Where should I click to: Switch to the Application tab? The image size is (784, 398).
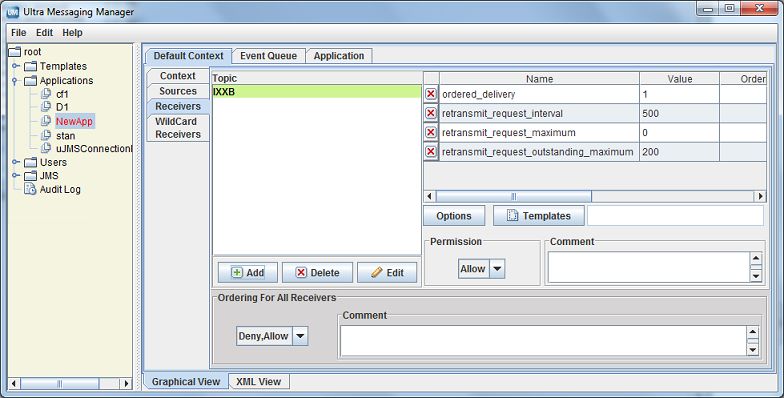[x=339, y=56]
